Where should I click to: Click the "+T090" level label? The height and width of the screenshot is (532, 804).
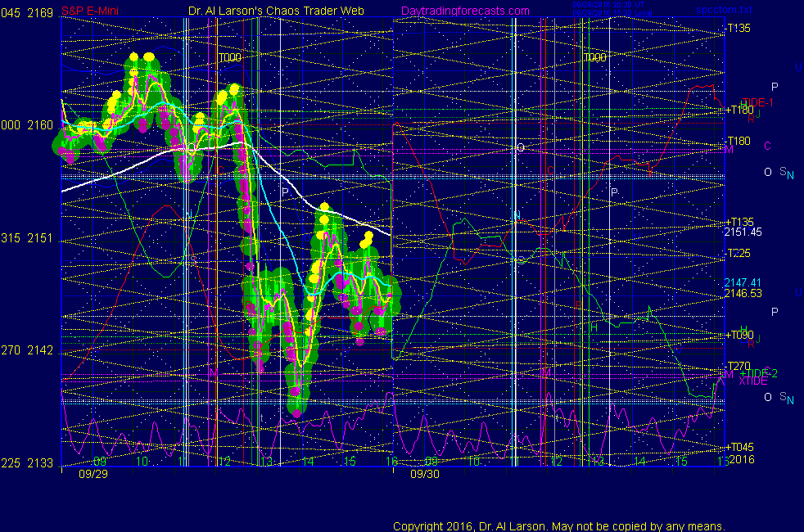739,335
